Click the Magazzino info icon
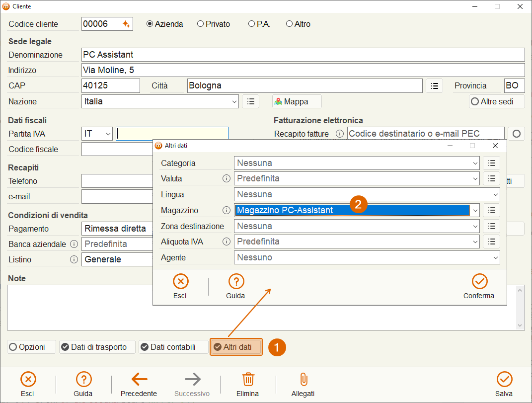This screenshot has width=532, height=403. pyautogui.click(x=227, y=211)
